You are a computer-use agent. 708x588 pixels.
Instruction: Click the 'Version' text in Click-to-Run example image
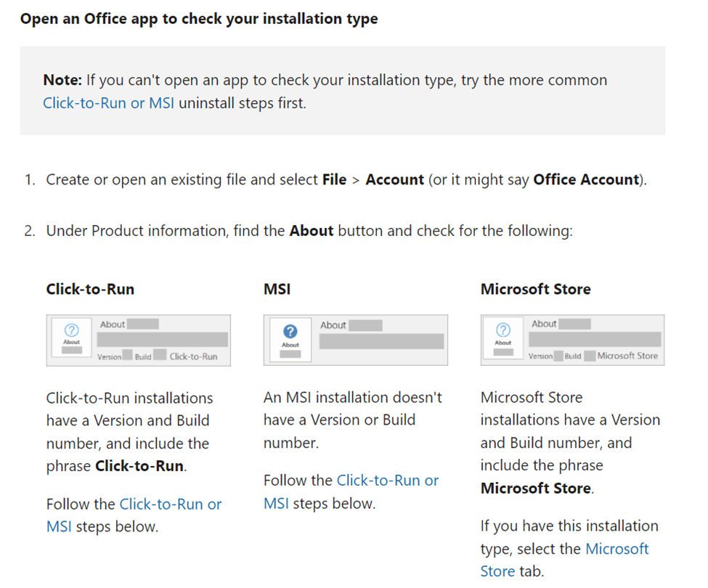tap(110, 357)
